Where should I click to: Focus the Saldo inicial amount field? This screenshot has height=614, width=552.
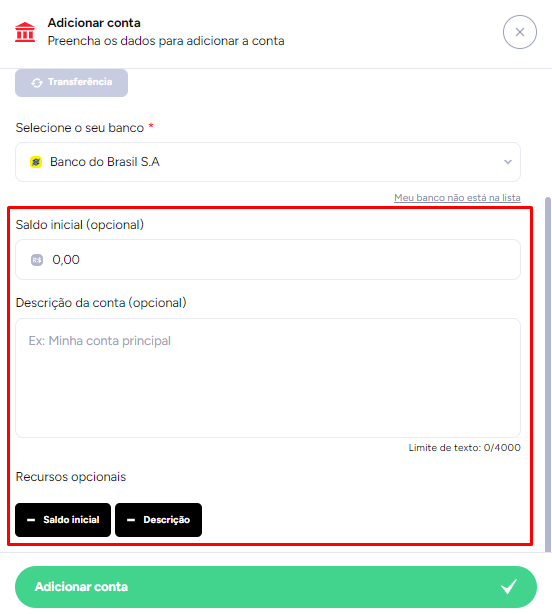tap(268, 260)
